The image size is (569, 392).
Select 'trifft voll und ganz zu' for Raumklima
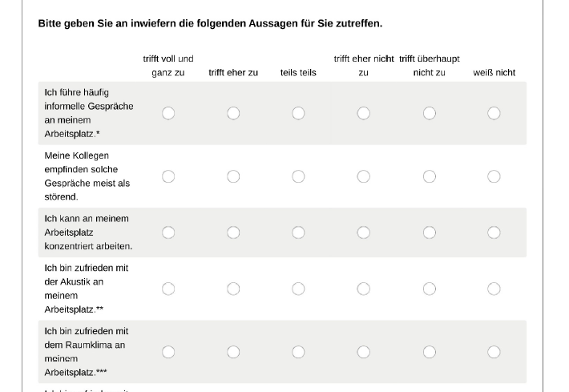coord(168,352)
